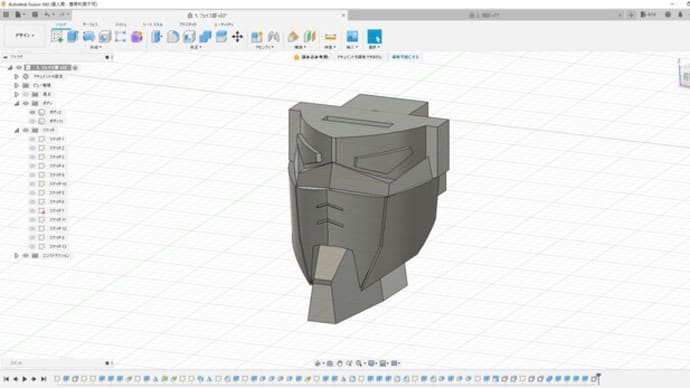Select the Shell tool
Image resolution: width=690 pixels, height=388 pixels.
click(189, 37)
